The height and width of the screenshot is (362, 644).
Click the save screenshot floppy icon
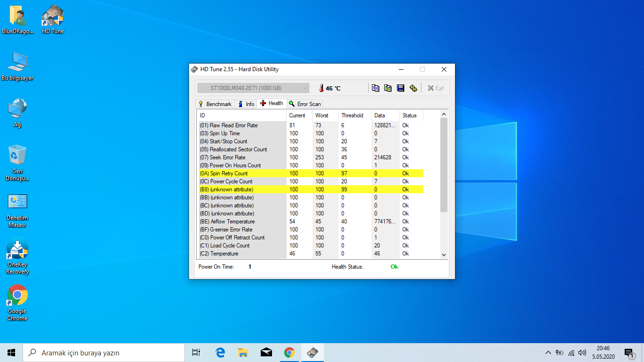point(401,88)
